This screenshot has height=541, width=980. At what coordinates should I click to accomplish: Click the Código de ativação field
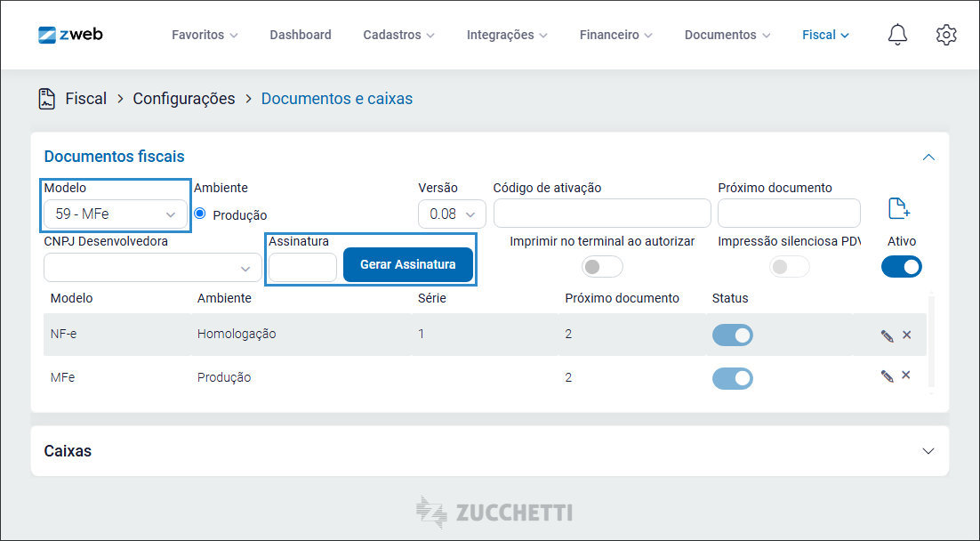point(603,214)
